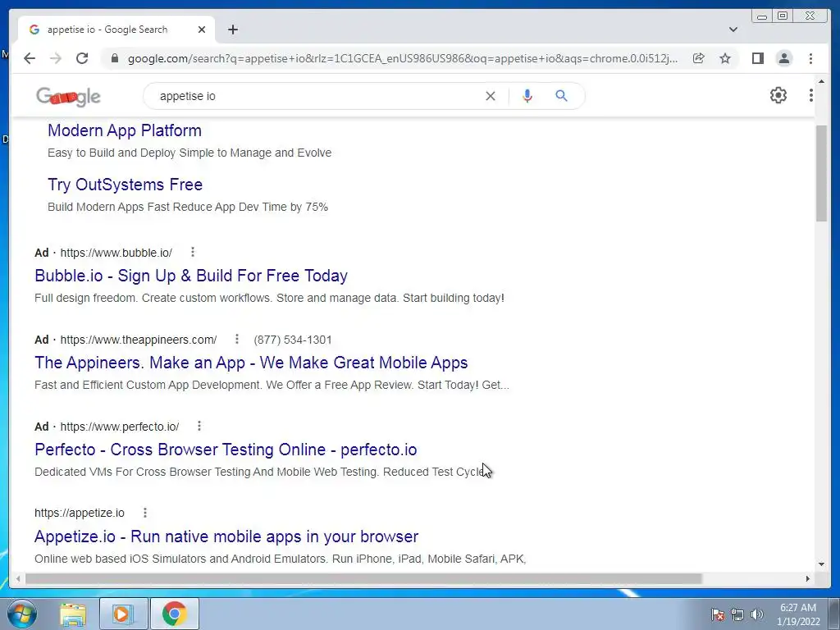Go back to the previous page

(30, 58)
